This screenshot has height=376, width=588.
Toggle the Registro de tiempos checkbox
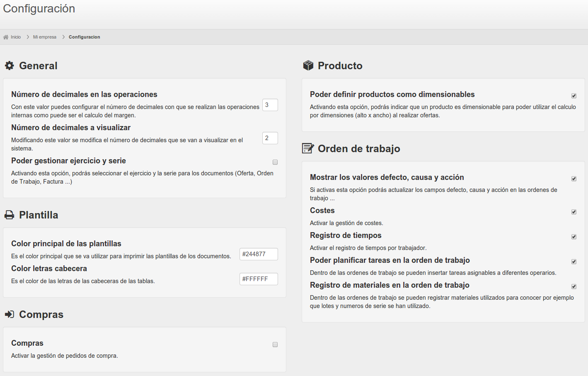(574, 237)
